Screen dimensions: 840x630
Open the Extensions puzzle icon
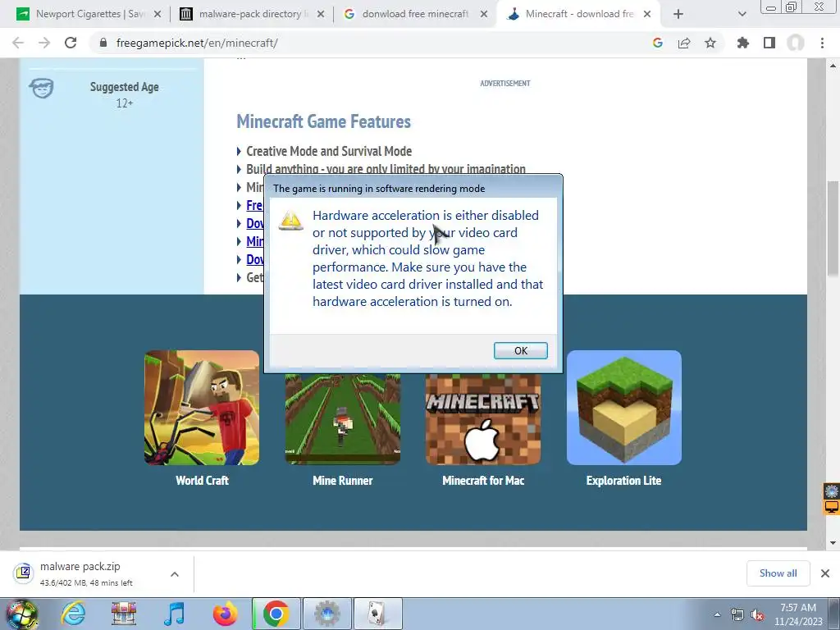[743, 43]
